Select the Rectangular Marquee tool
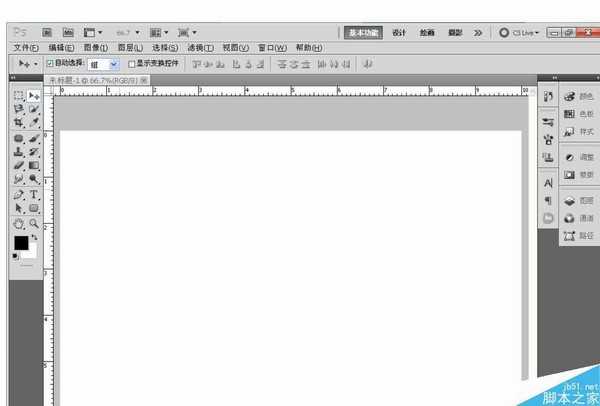Viewport: 600px width, 406px height. (19, 96)
